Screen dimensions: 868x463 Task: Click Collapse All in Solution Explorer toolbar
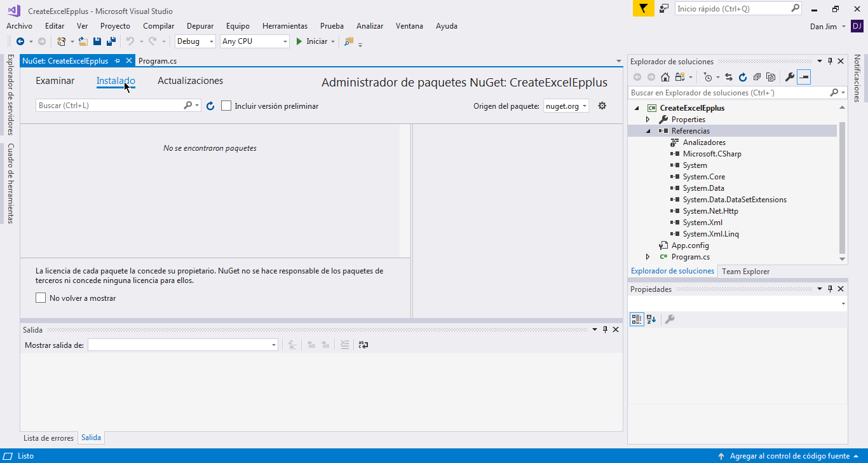pos(756,77)
